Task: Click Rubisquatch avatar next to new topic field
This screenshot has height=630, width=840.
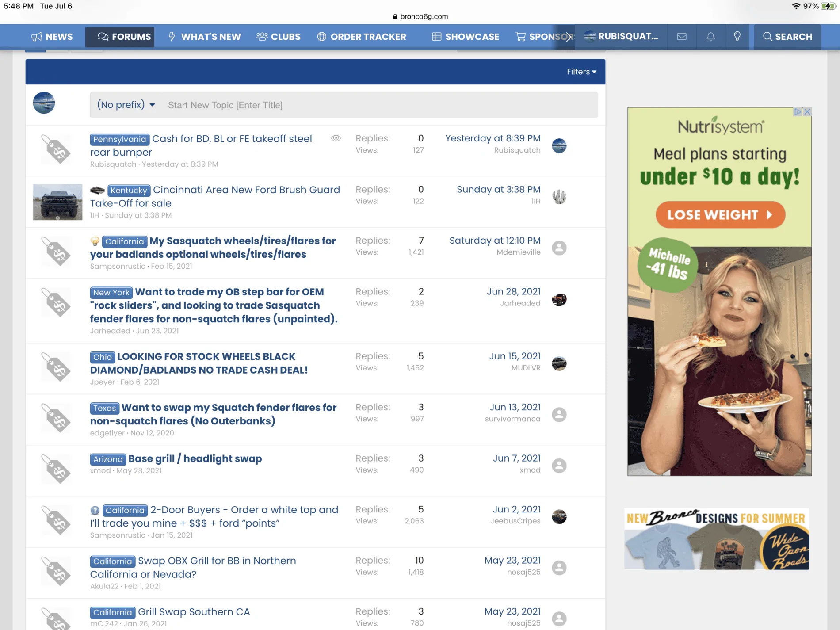Action: [44, 103]
